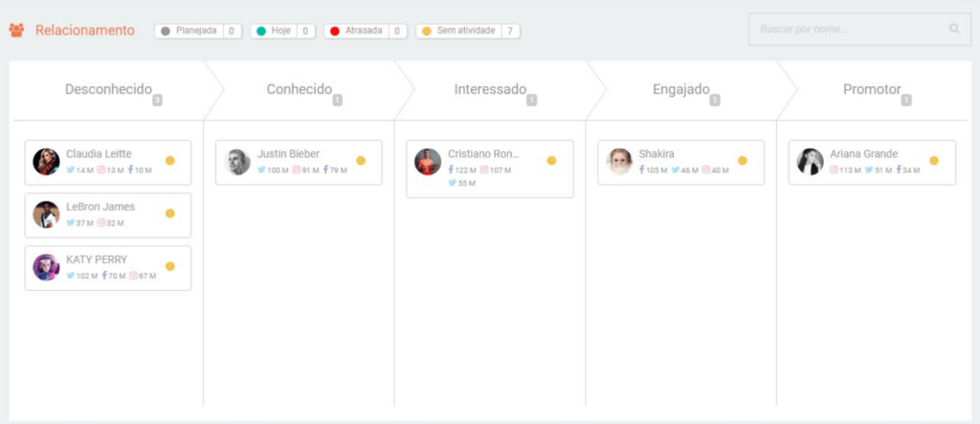Viewport: 980px width, 424px height.
Task: Toggle the Sem atividade status filter
Action: [467, 31]
